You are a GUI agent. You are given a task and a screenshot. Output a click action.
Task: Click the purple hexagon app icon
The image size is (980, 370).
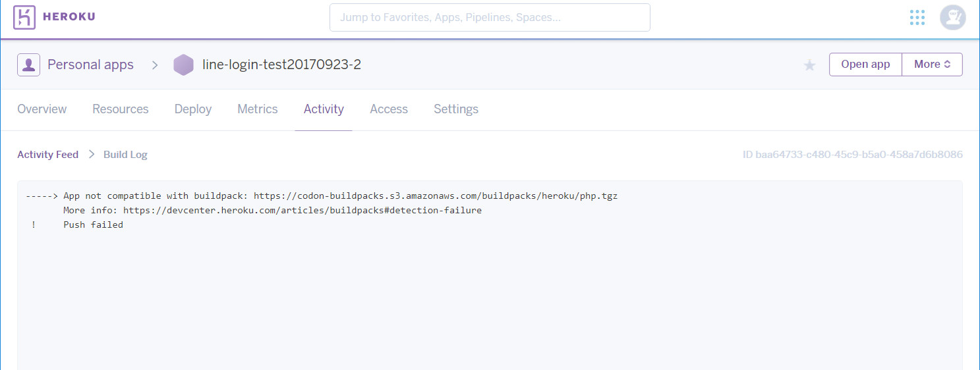(183, 65)
